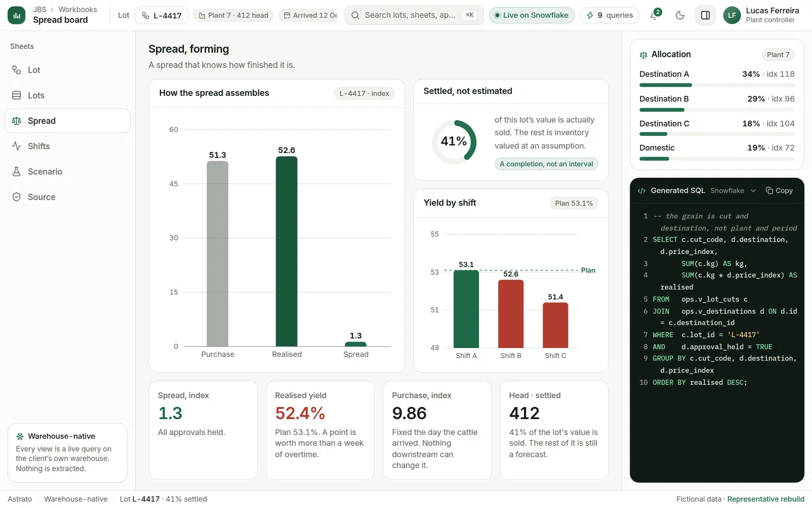The height and width of the screenshot is (508, 812).
Task: Toggle Live on Snowflake status pill
Action: click(532, 15)
